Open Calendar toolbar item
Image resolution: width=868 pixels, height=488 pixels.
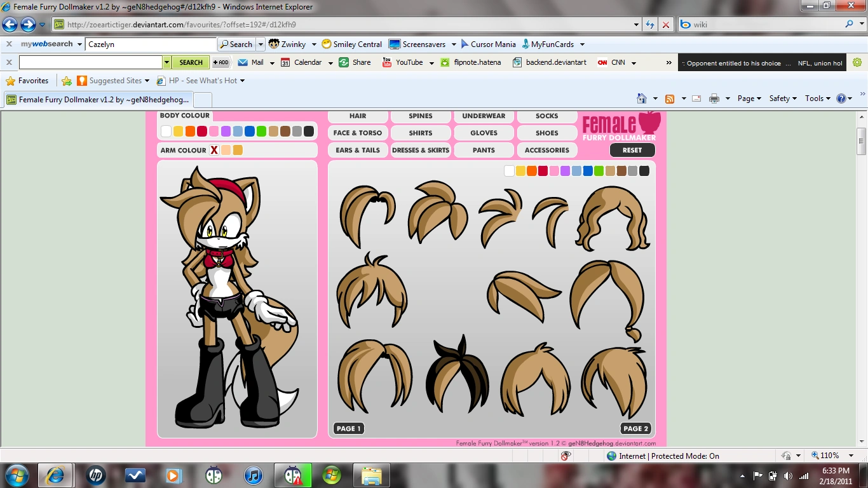pyautogui.click(x=301, y=62)
